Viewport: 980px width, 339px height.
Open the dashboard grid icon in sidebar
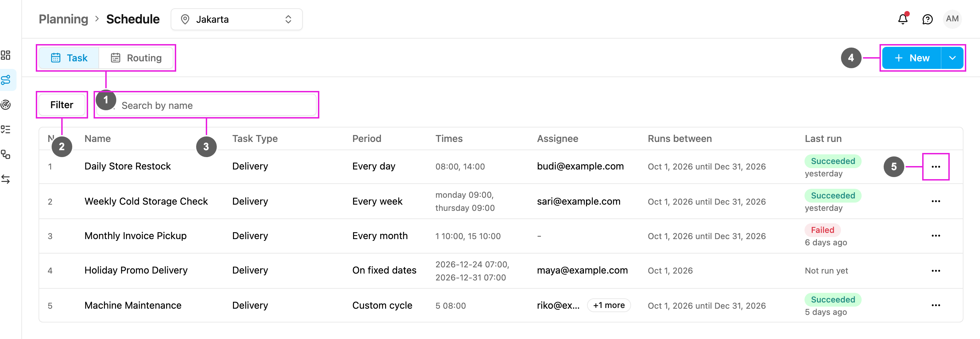[6, 55]
